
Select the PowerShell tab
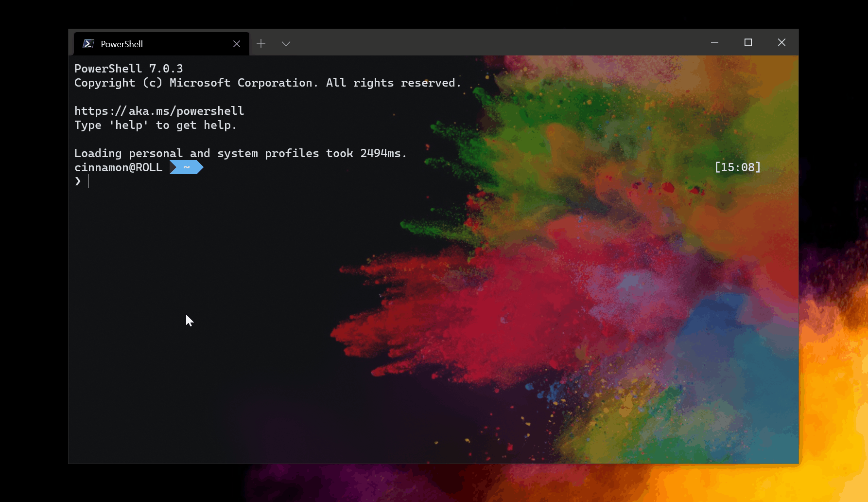point(161,44)
